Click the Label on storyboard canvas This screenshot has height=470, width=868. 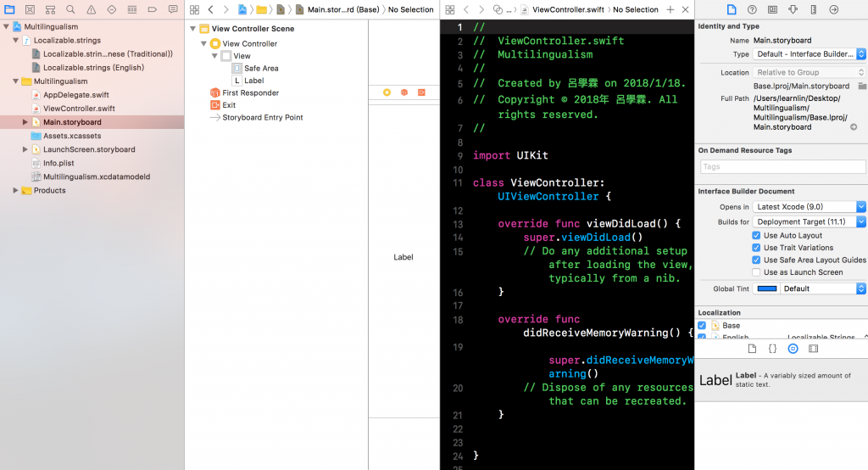tap(403, 257)
